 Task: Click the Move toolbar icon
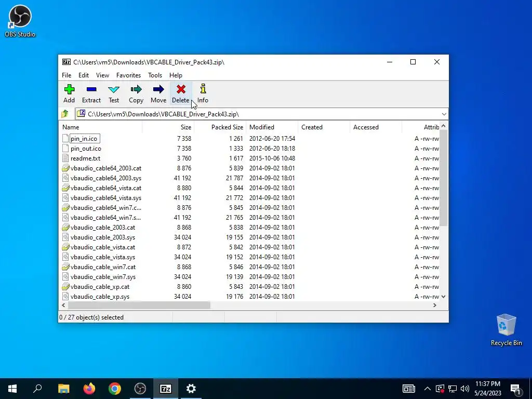pos(158,89)
